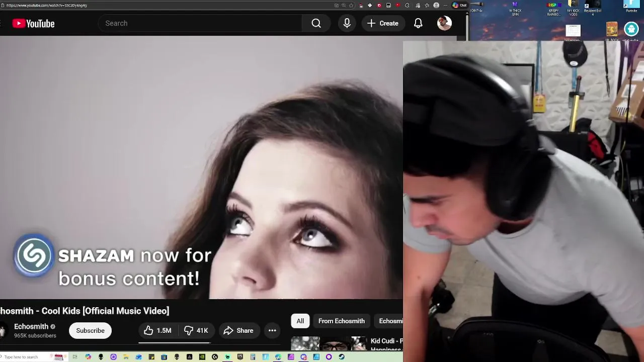This screenshot has height=362, width=644.
Task: Open browser favorites star-list icon
Action: 427,5
